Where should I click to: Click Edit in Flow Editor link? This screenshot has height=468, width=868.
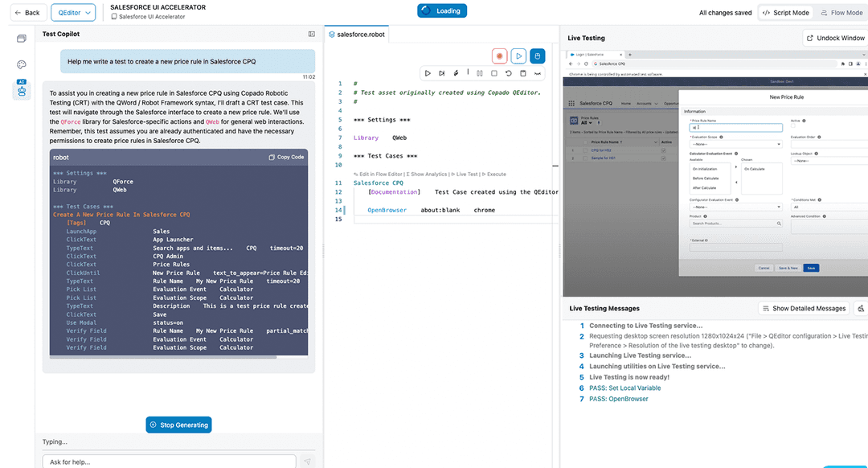[x=378, y=174]
